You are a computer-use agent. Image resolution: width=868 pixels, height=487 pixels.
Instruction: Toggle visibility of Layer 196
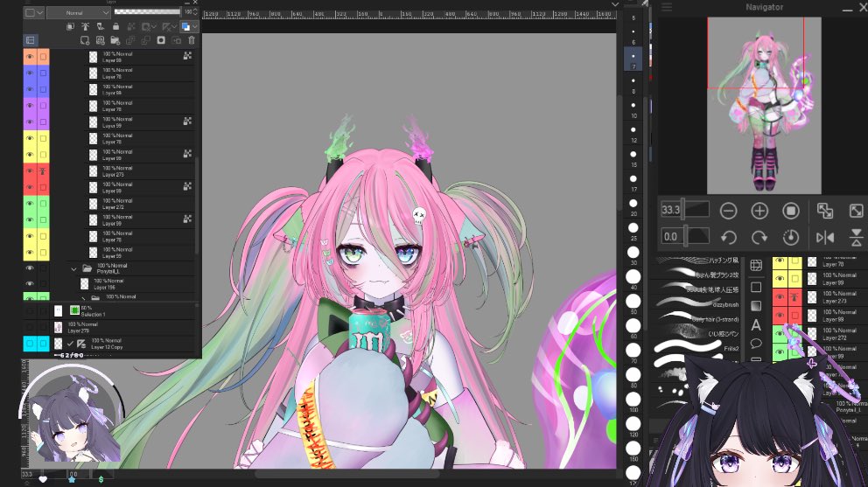tap(30, 284)
